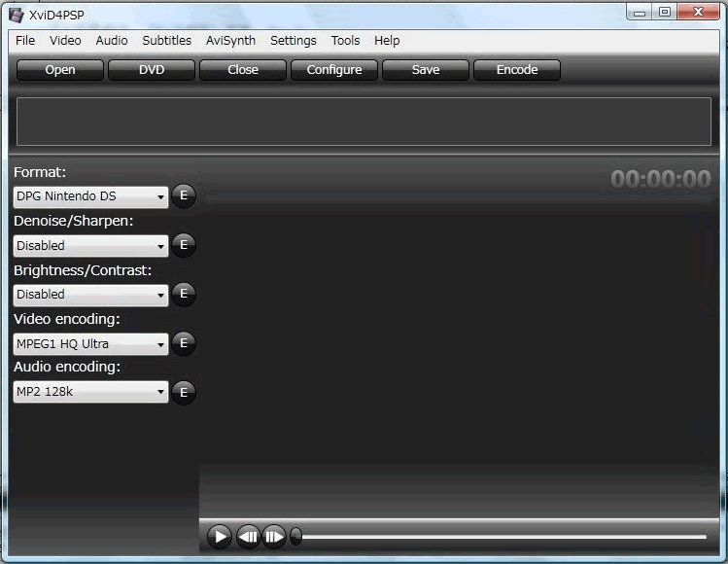
Task: Open the Video menu
Action: click(x=65, y=41)
